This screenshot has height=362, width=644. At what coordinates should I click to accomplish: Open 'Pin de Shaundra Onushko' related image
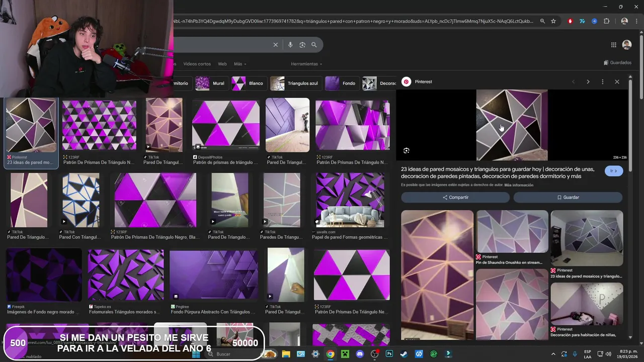coord(512,237)
